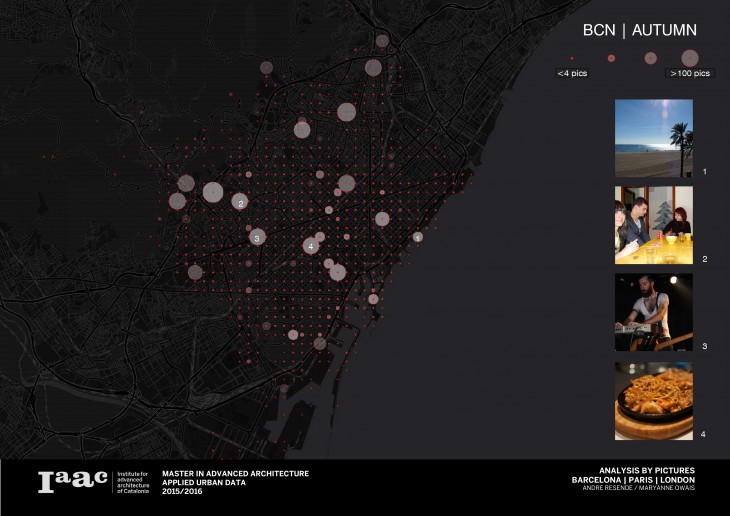
Task: Click the third legend circle, second largest
Action: (650, 58)
